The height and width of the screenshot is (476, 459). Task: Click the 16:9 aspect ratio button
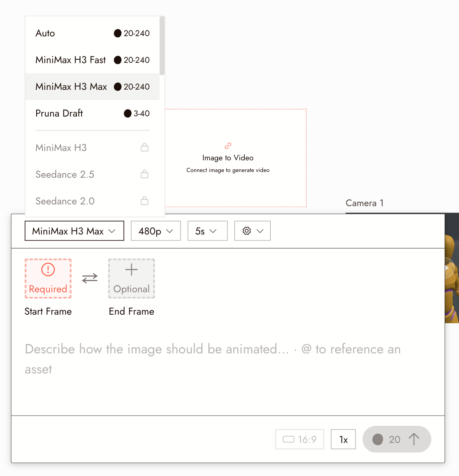(300, 439)
